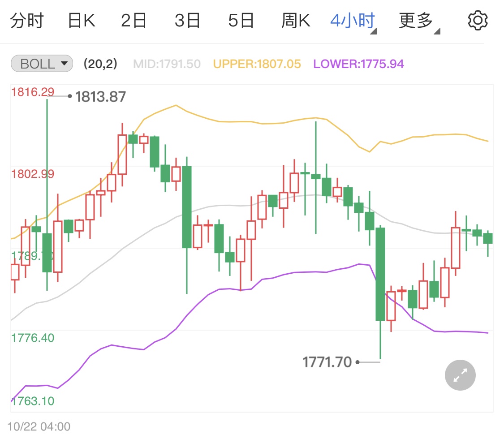The height and width of the screenshot is (439, 504).
Task: Switch to 分时 tab
Action: 27,21
